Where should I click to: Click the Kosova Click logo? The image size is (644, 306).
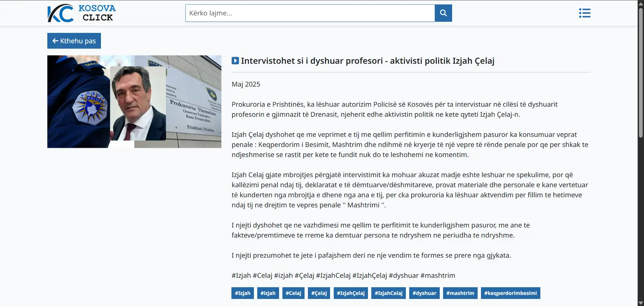(x=82, y=13)
